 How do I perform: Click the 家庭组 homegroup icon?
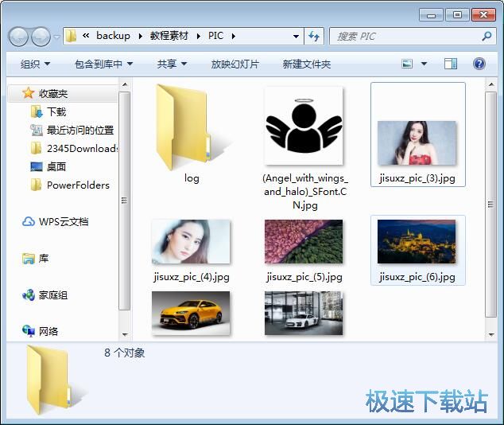[29, 295]
